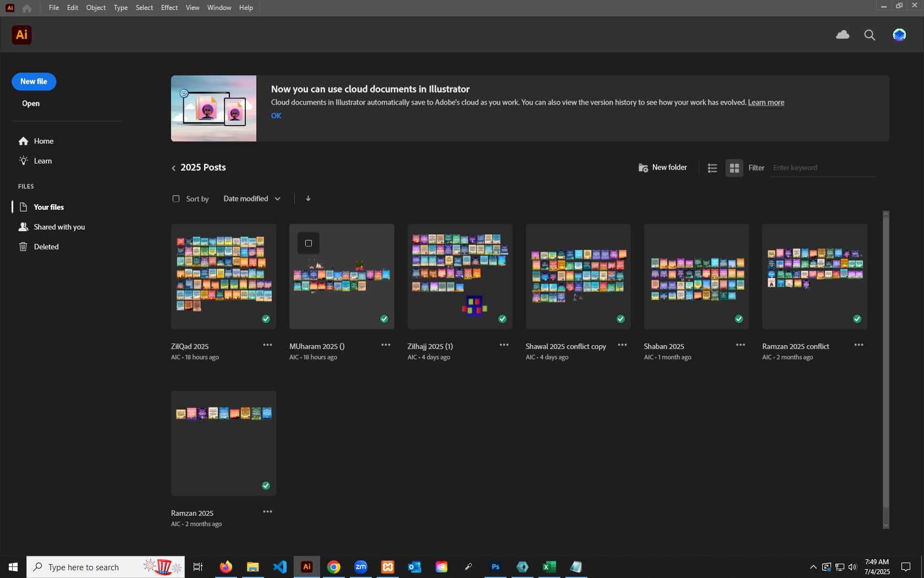Click the Open button in sidebar
This screenshot has height=578, width=924.
pos(31,103)
